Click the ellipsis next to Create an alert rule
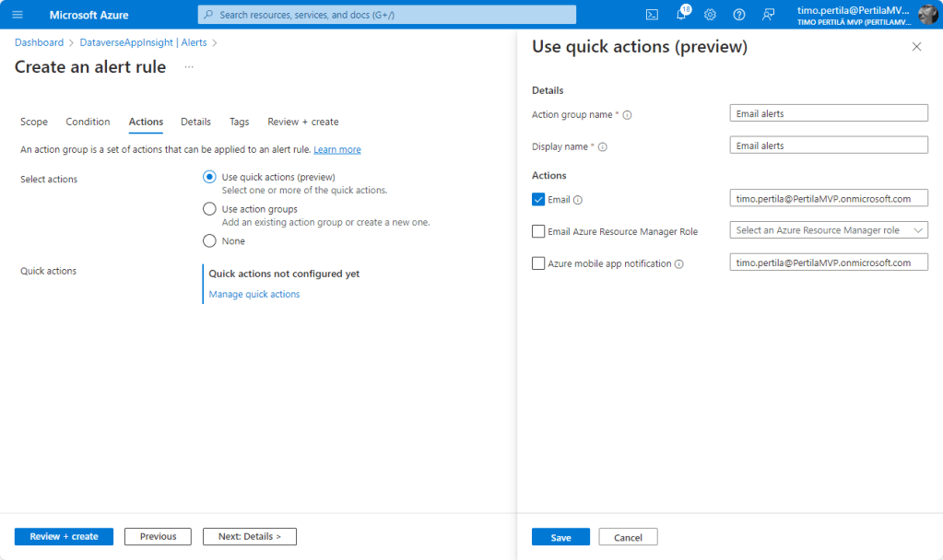Screen dimensions: 943x560 189,67
